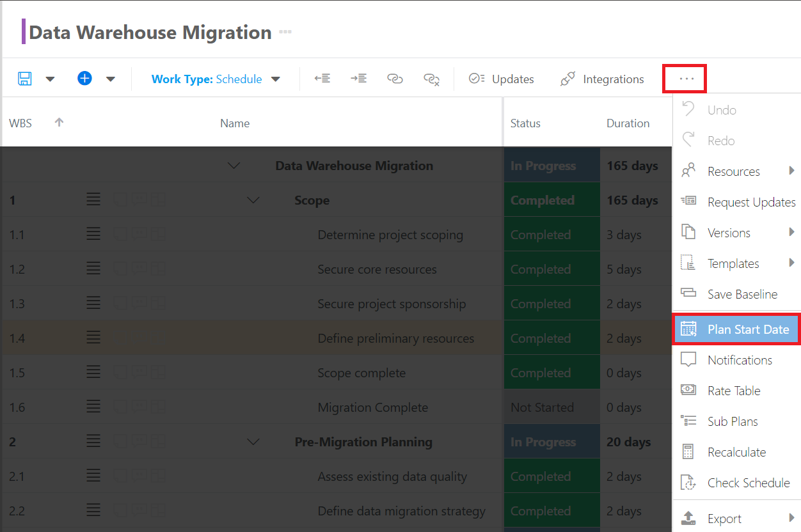This screenshot has width=801, height=532.
Task: Click the Data Warehouse Migration page title
Action: point(150,32)
